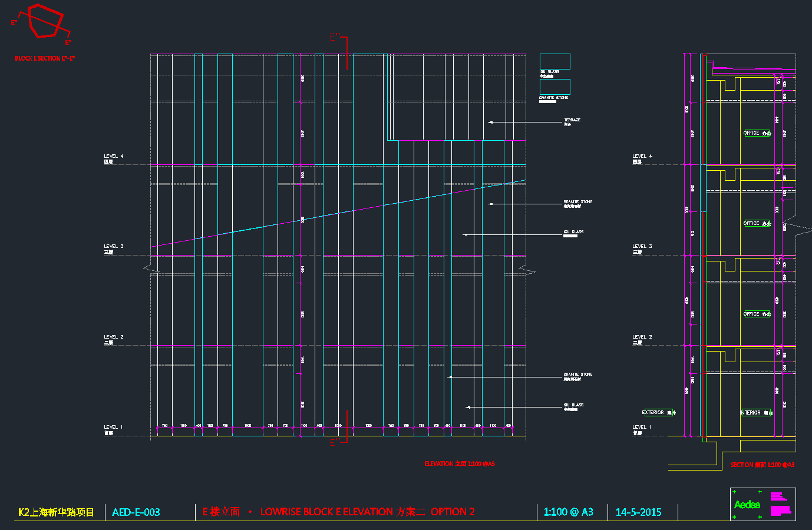Click the top OFFICE room label in section

coord(757,133)
